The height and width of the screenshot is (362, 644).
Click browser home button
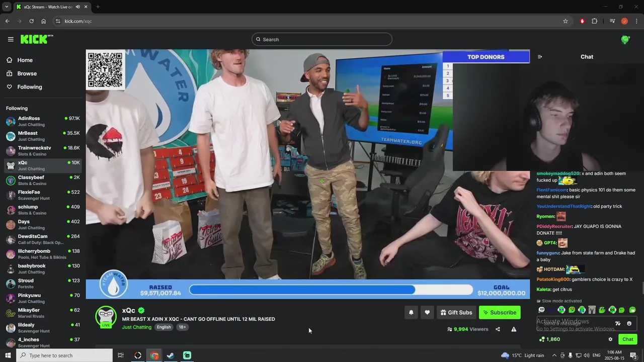point(44,21)
